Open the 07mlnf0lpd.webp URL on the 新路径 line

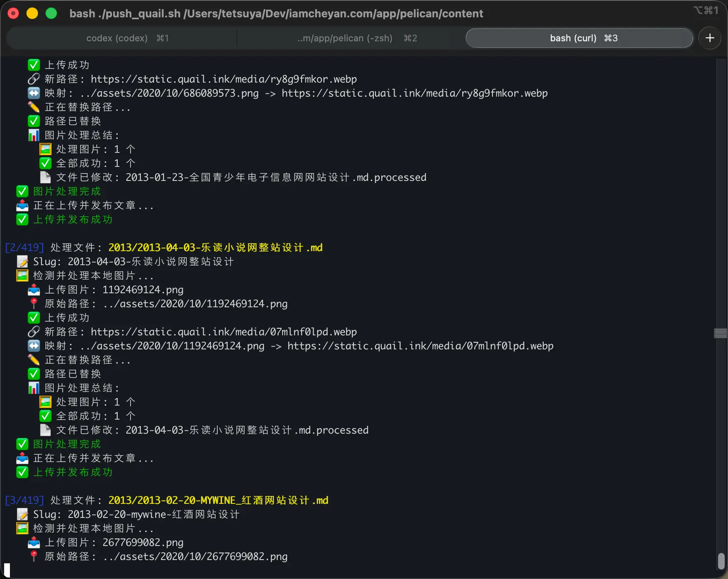click(x=224, y=332)
